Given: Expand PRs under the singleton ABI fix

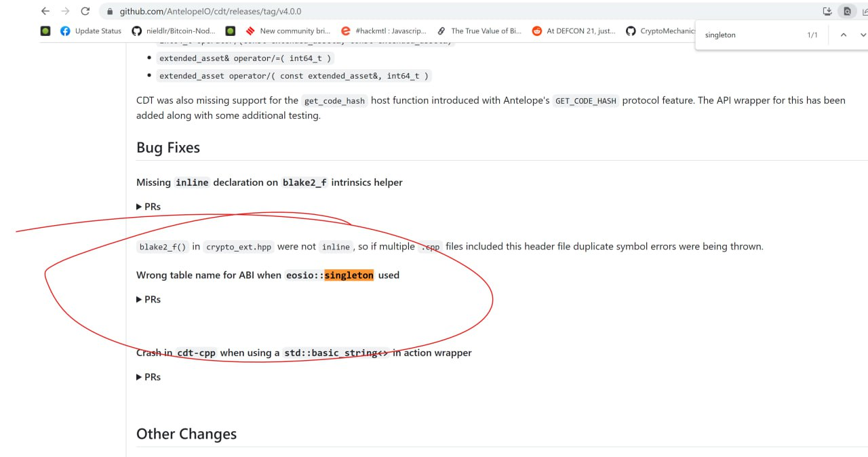Looking at the screenshot, I should pyautogui.click(x=148, y=299).
